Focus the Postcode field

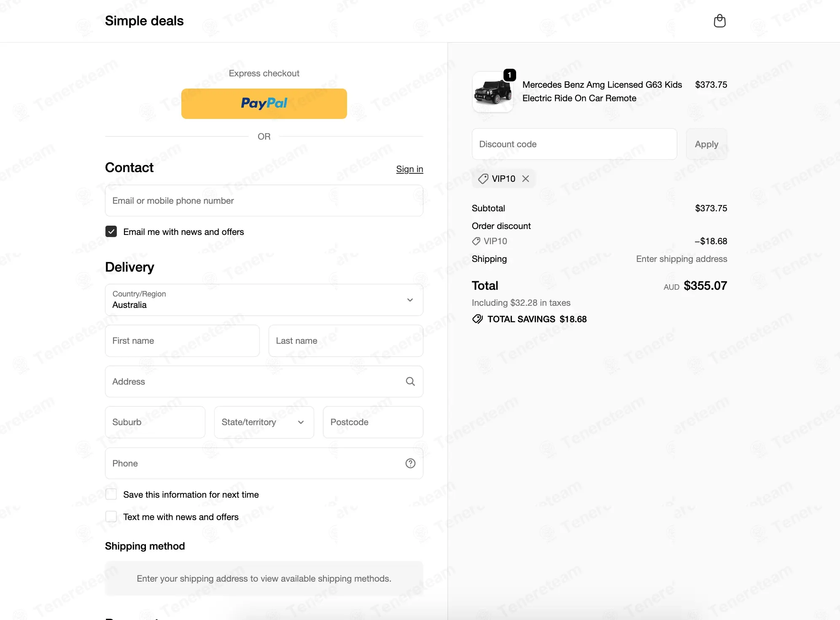[x=373, y=422]
